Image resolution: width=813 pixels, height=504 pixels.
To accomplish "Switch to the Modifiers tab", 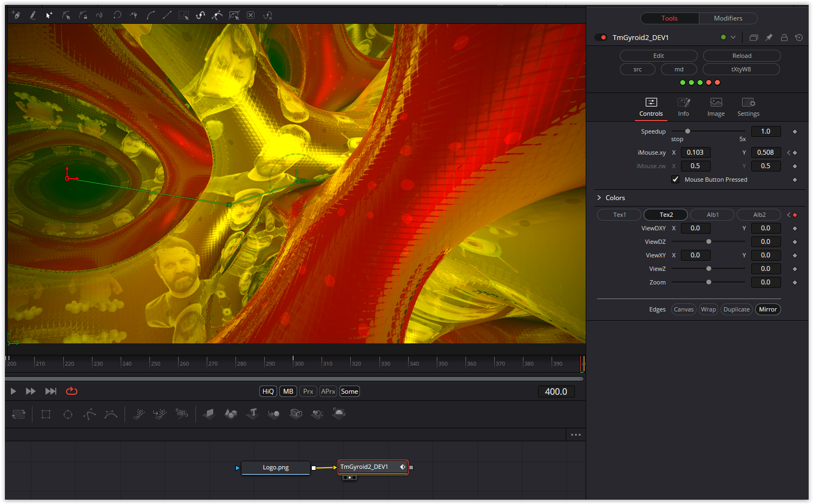I will point(727,18).
